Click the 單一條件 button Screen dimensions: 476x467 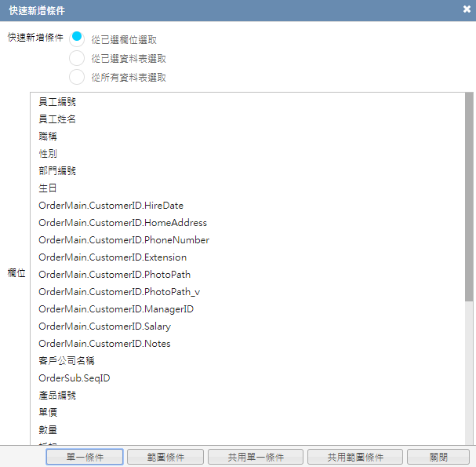pos(85,457)
